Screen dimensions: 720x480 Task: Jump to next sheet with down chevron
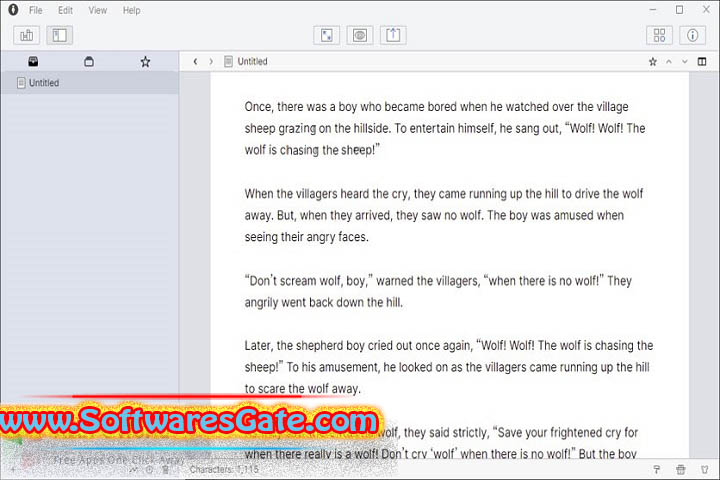pos(685,62)
